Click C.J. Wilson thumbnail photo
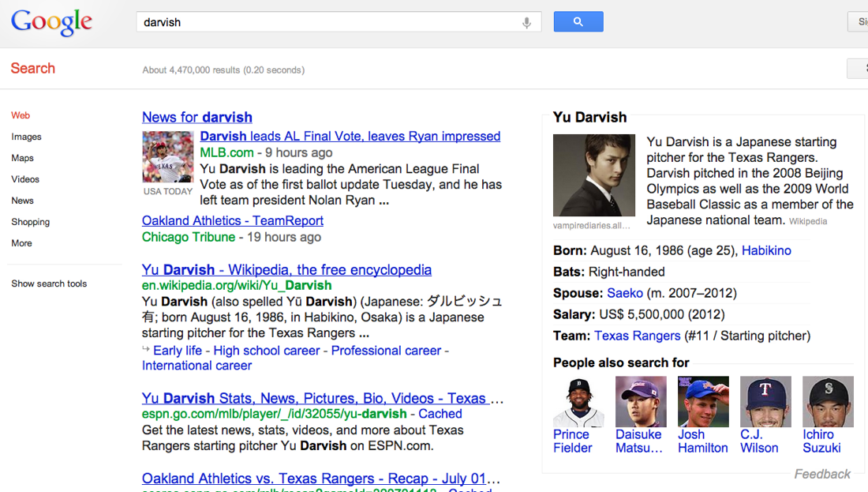 point(765,402)
